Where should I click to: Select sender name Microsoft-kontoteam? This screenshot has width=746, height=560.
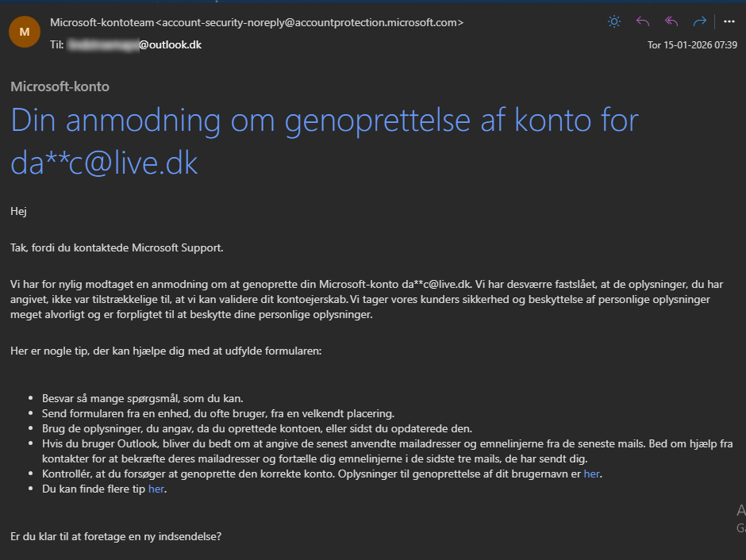tap(102, 22)
